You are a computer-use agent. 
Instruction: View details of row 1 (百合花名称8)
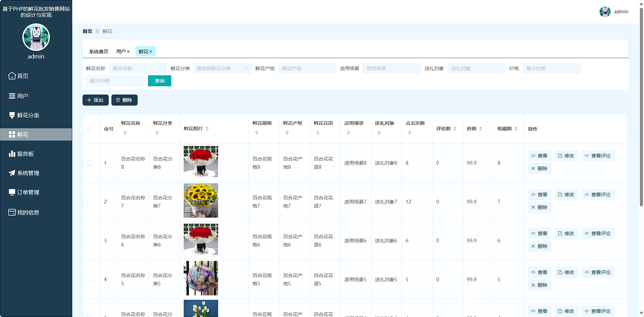pos(539,156)
